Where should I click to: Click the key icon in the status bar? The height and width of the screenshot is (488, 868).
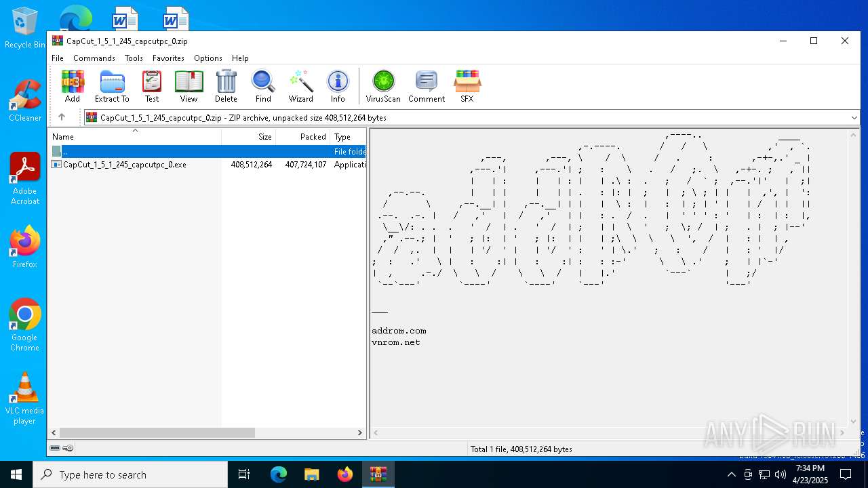point(68,448)
